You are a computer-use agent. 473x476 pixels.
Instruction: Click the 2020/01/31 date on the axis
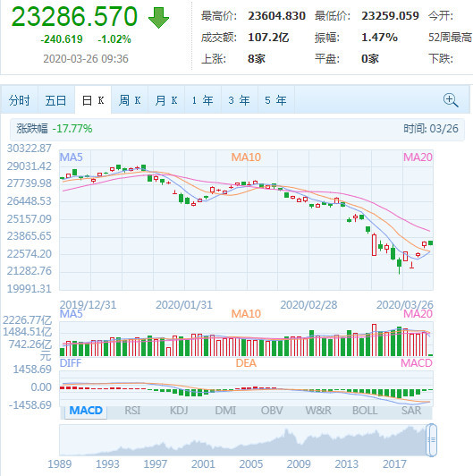184,305
